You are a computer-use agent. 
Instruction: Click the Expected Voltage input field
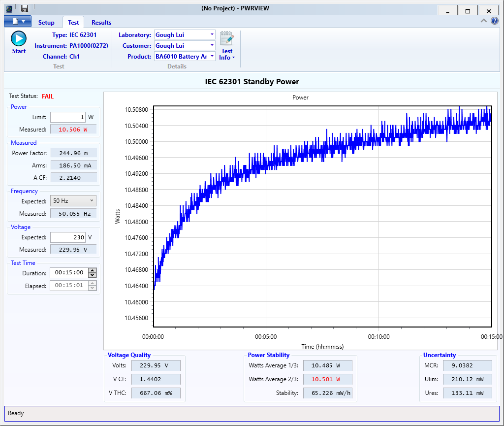pyautogui.click(x=67, y=237)
